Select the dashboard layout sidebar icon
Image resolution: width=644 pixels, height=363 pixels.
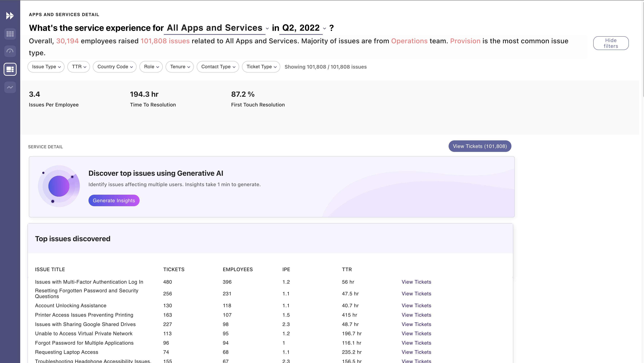click(10, 69)
